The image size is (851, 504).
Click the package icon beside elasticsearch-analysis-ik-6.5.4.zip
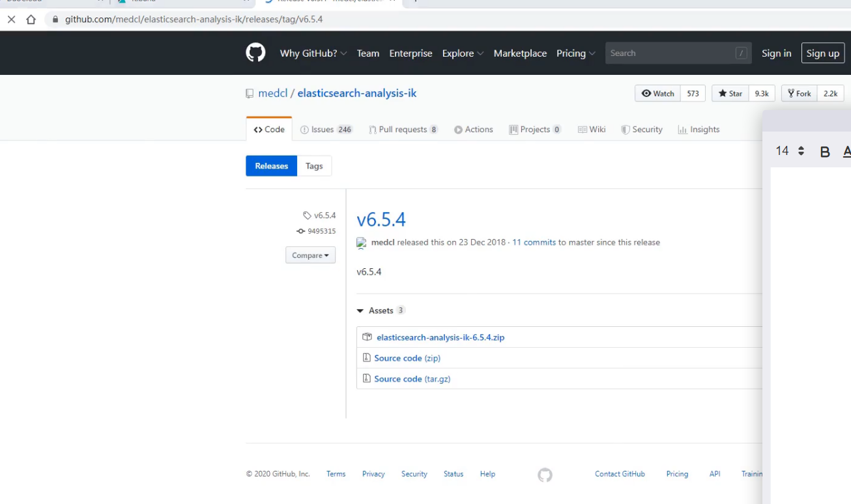click(367, 337)
